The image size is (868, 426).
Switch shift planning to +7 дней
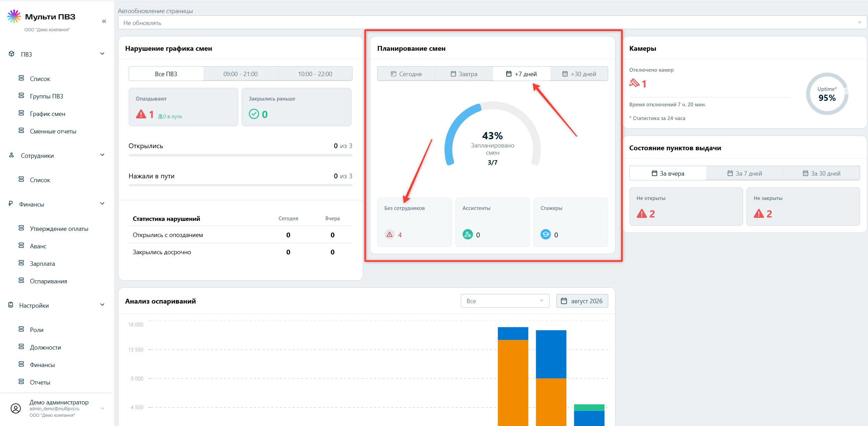click(522, 74)
